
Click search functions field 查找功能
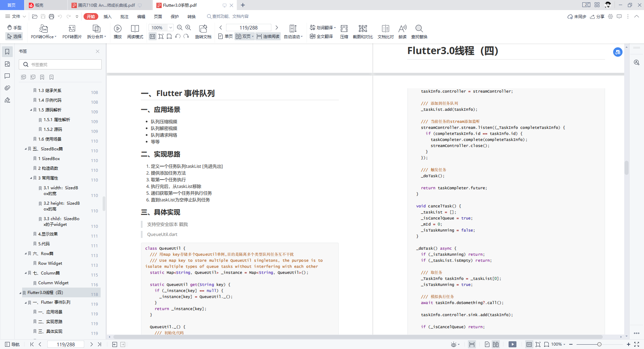click(x=228, y=16)
